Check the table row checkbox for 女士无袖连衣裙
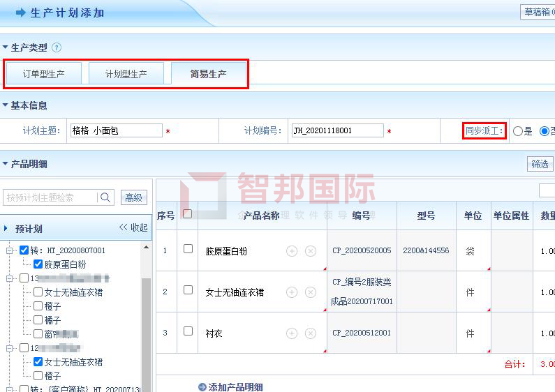Image resolution: width=555 pixels, height=392 pixels. coord(188,289)
